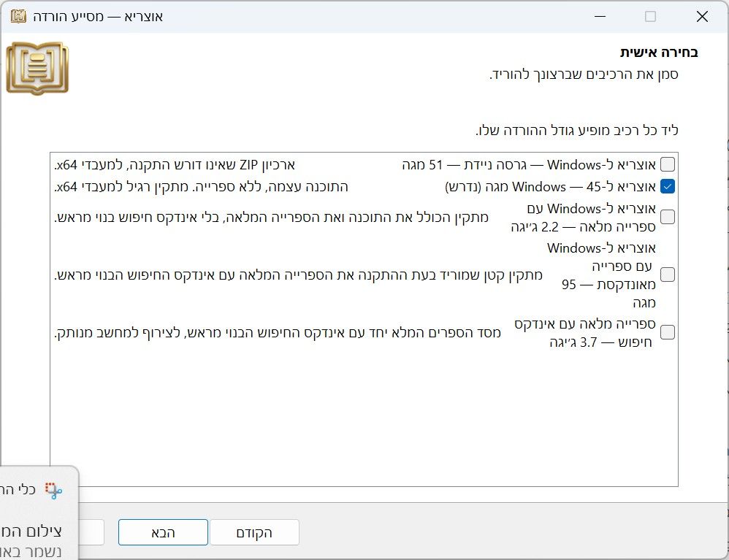Click text 'ליד כל רכיב מופיע גודל ההורדה שלו'
The height and width of the screenshot is (560, 729).
[x=577, y=130]
